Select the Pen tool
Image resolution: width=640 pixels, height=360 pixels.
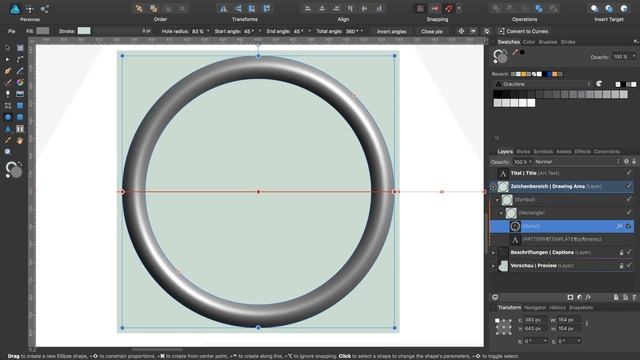pyautogui.click(x=8, y=71)
